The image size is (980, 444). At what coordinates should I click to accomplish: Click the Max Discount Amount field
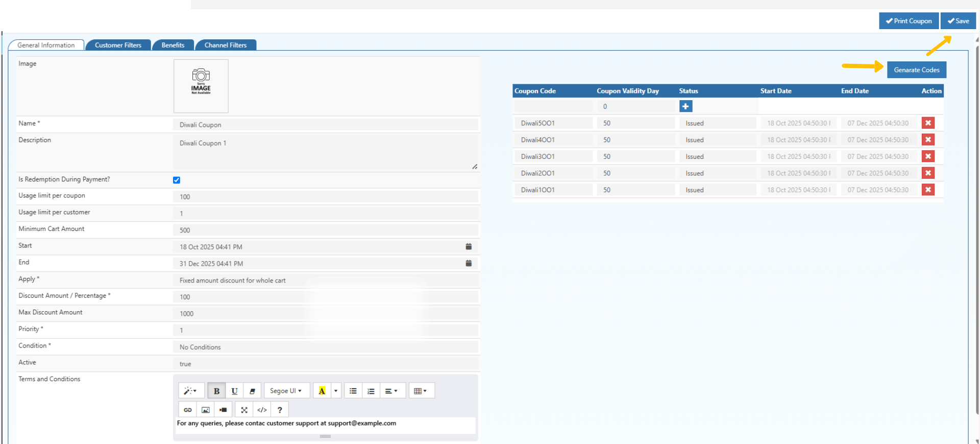pyautogui.click(x=326, y=314)
